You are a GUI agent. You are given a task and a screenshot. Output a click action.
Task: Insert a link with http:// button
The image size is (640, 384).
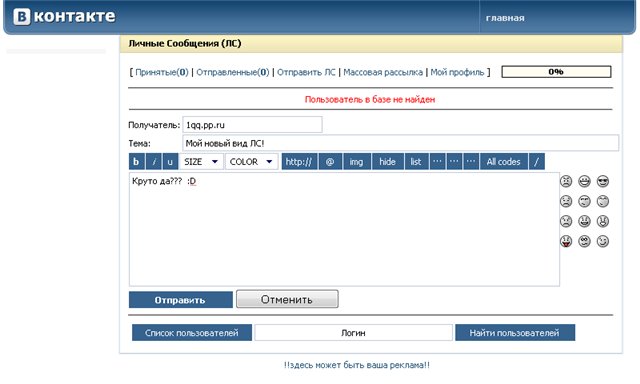tap(299, 162)
